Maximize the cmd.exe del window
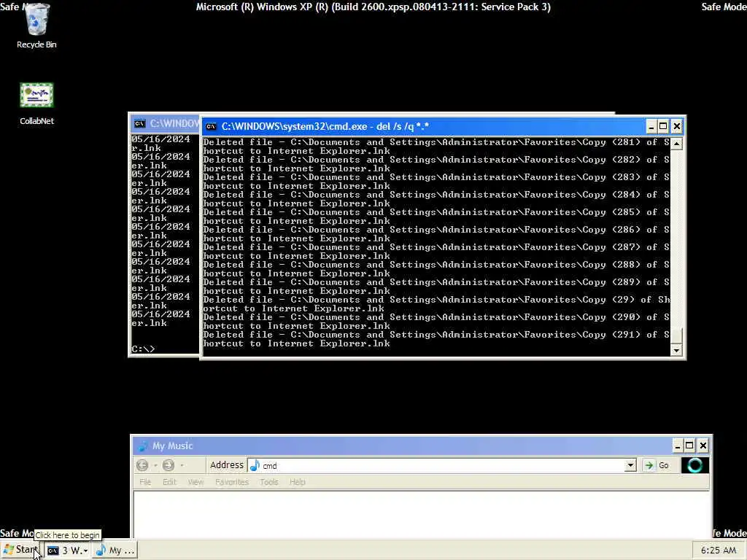 663,127
